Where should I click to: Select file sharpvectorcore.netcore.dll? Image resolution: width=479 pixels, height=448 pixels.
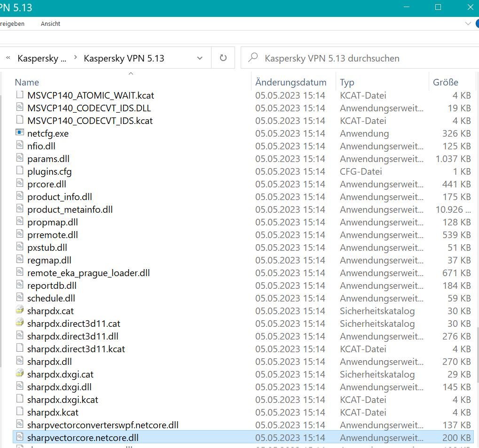pyautogui.click(x=243, y=437)
